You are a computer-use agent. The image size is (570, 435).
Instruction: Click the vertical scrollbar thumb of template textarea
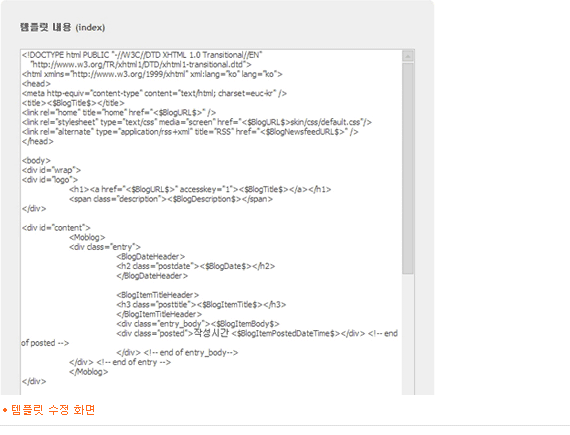point(408,169)
